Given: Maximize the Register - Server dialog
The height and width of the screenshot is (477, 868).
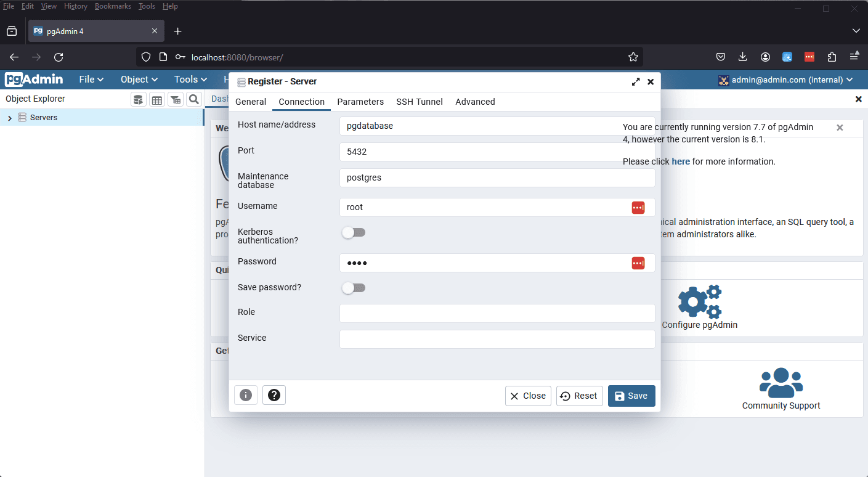Looking at the screenshot, I should click(636, 81).
